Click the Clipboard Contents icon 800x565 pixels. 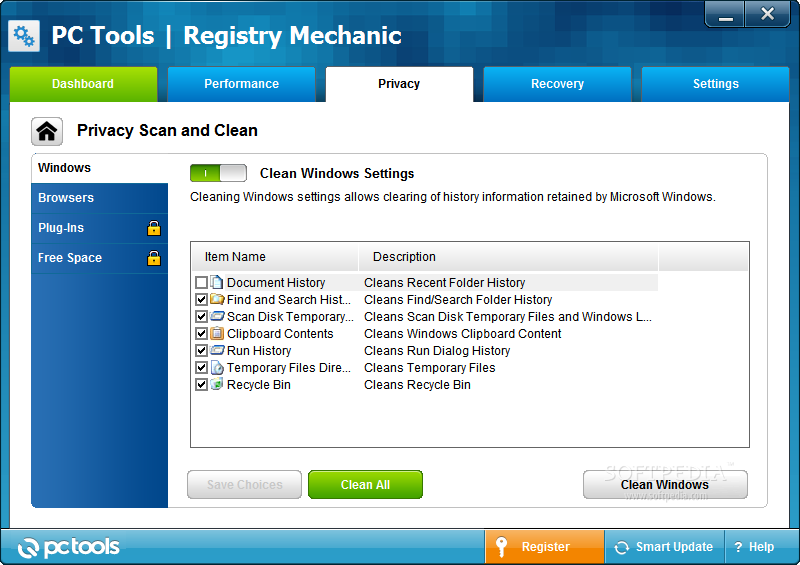(x=217, y=333)
